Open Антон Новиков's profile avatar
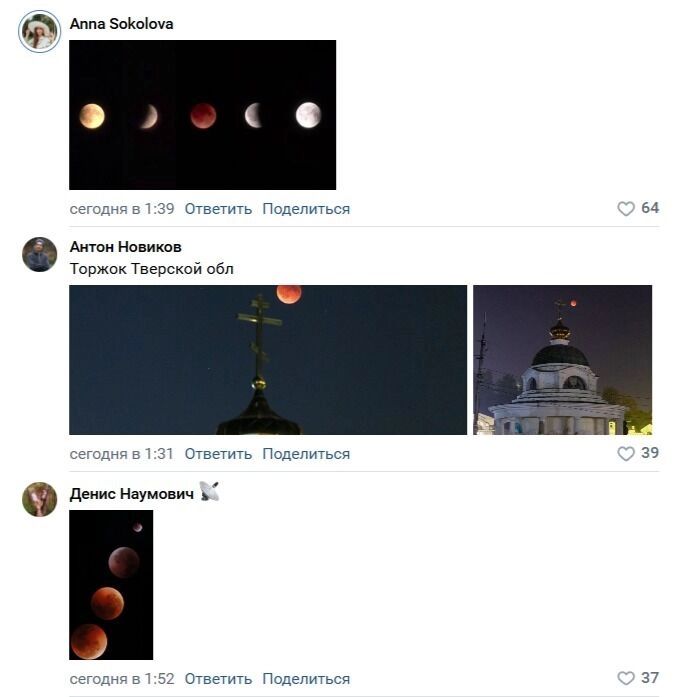 click(40, 254)
